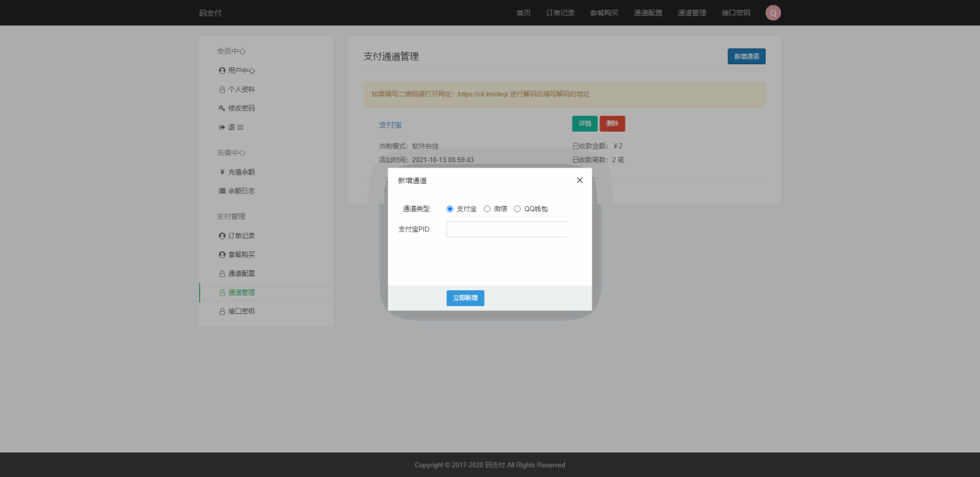Delete the 支付宝 channel with 删除
The width and height of the screenshot is (980, 477).
[612, 123]
